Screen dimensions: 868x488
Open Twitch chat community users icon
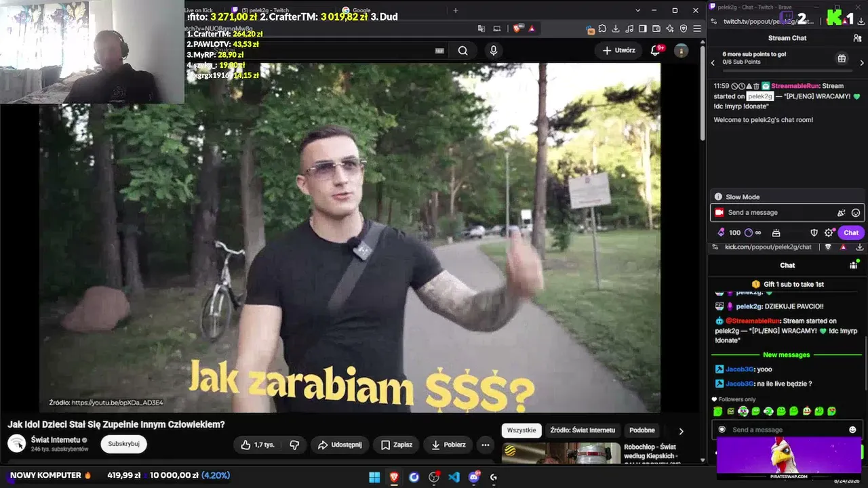[x=858, y=39]
